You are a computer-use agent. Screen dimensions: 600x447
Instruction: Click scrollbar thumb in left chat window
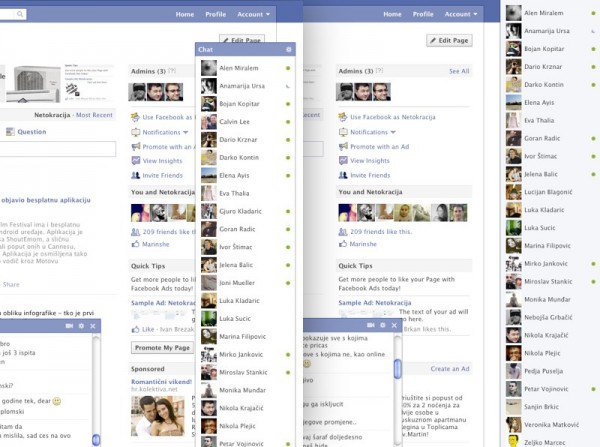(x=96, y=440)
